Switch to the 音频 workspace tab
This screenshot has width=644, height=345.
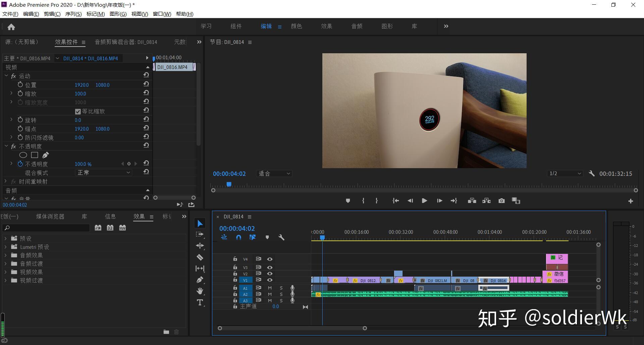[357, 26]
